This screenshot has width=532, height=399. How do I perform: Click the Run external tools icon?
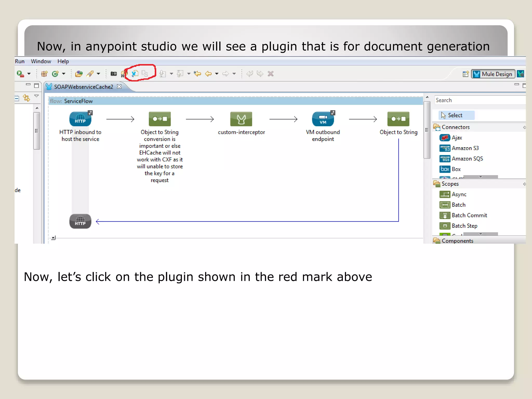tap(21, 74)
